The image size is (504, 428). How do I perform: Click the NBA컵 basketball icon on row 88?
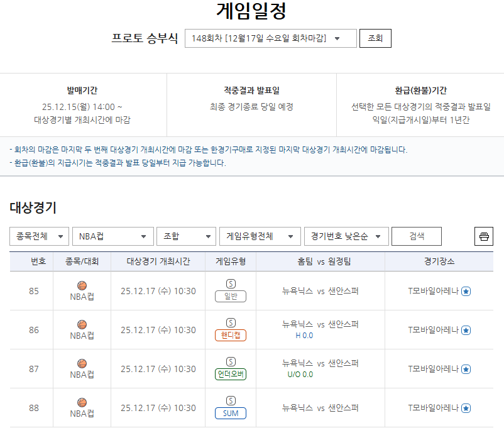click(81, 402)
